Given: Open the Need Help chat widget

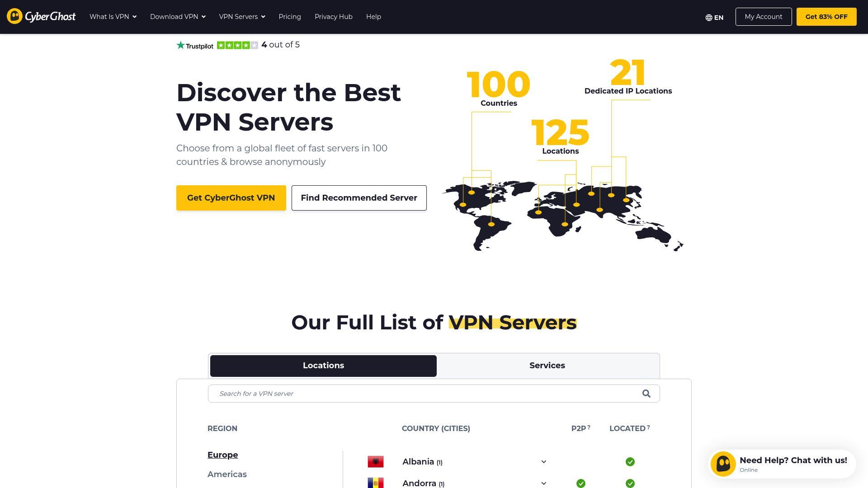Looking at the screenshot, I should (782, 464).
